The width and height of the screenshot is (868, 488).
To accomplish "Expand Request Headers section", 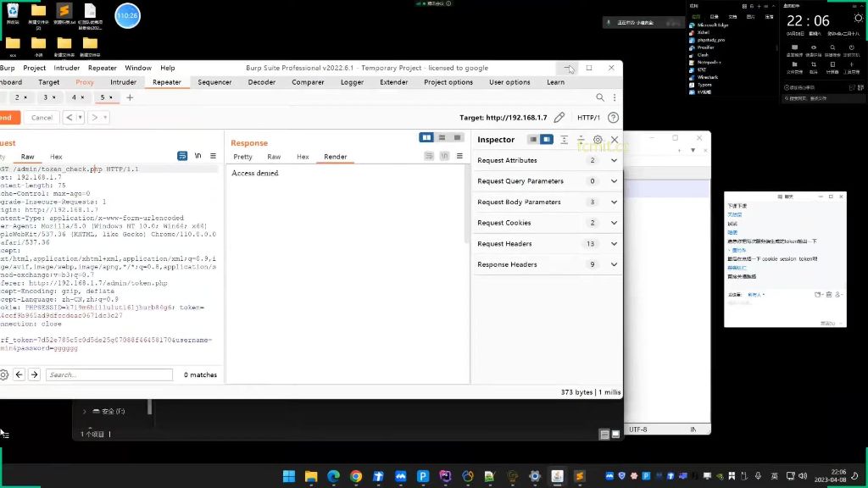I will point(614,243).
